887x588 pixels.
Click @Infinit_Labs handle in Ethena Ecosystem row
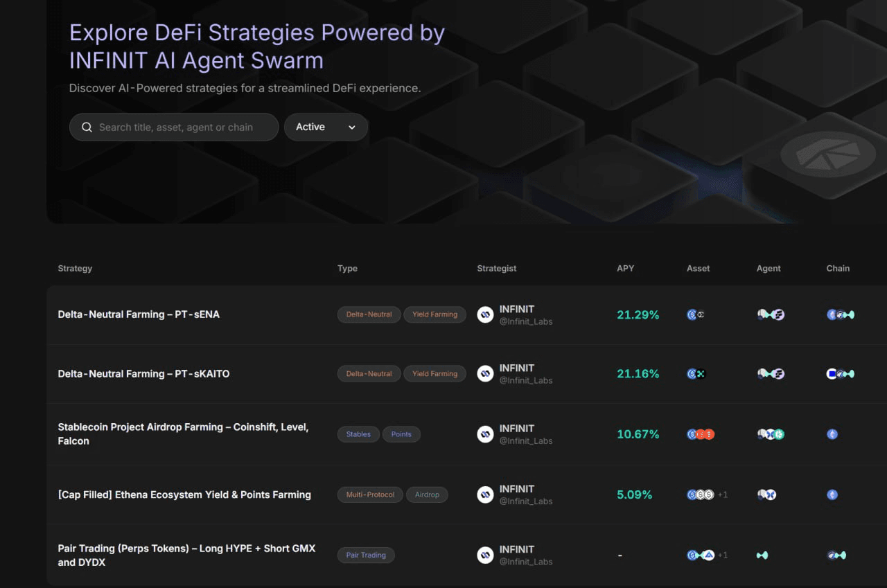click(526, 501)
